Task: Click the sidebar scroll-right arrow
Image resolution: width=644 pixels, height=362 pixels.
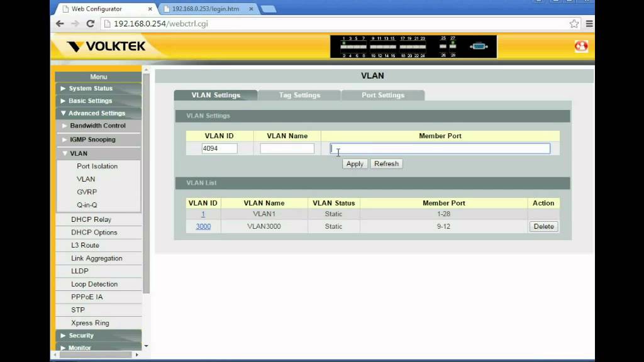Action: tap(136, 354)
